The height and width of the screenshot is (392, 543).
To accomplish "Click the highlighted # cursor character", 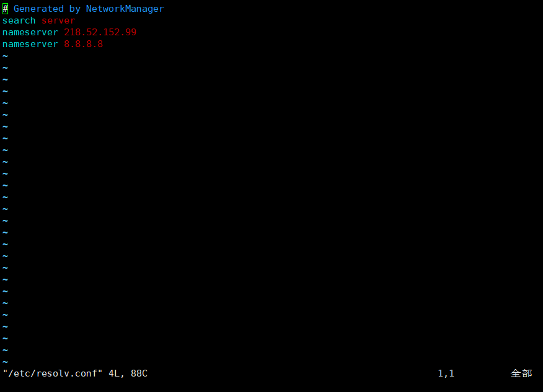I will pos(5,9).
